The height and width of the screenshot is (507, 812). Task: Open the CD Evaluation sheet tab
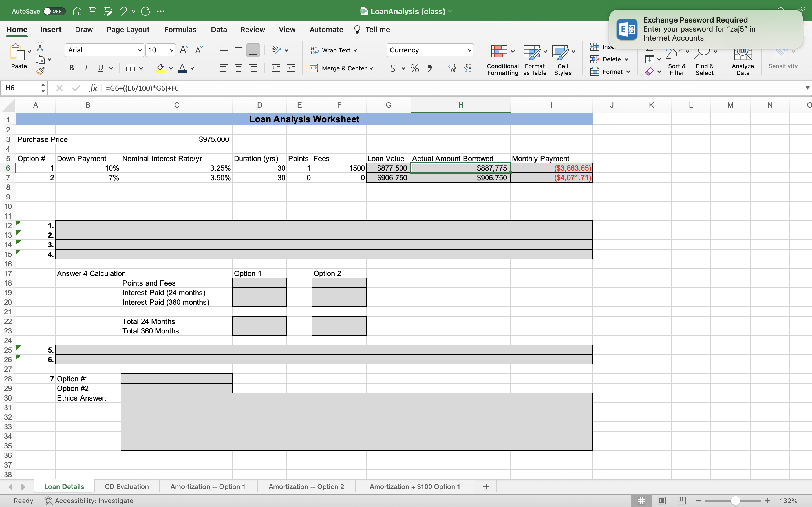(x=127, y=486)
